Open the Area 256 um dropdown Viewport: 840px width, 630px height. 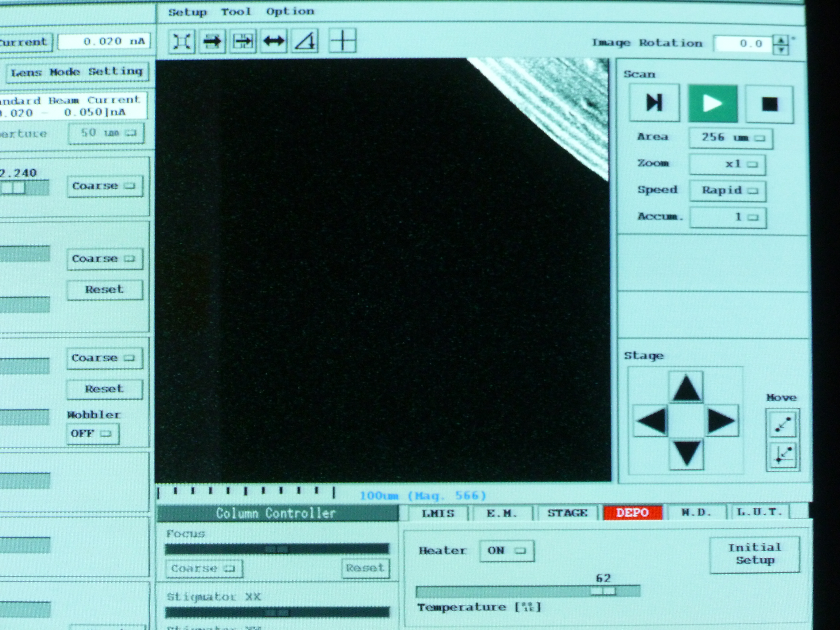(x=731, y=138)
